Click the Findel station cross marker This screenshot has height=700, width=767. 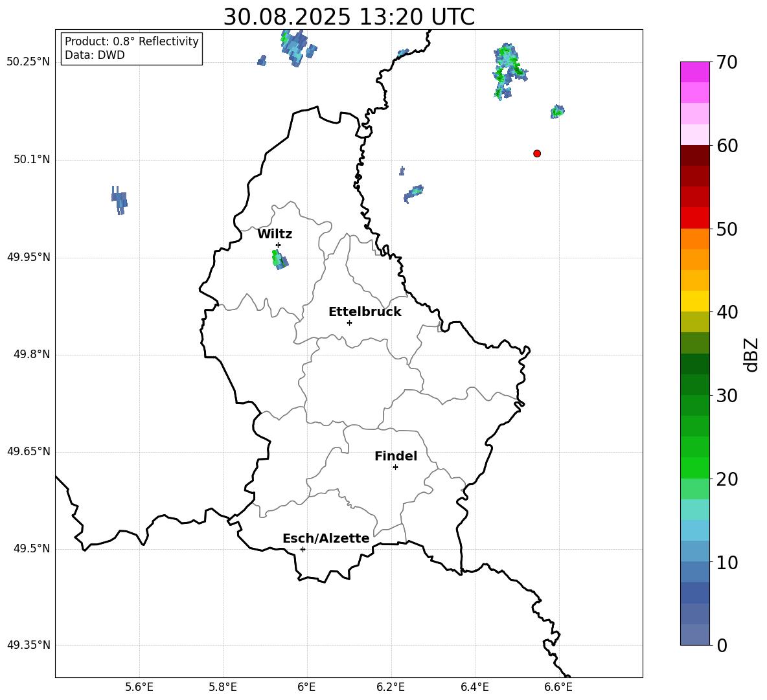[x=395, y=467]
